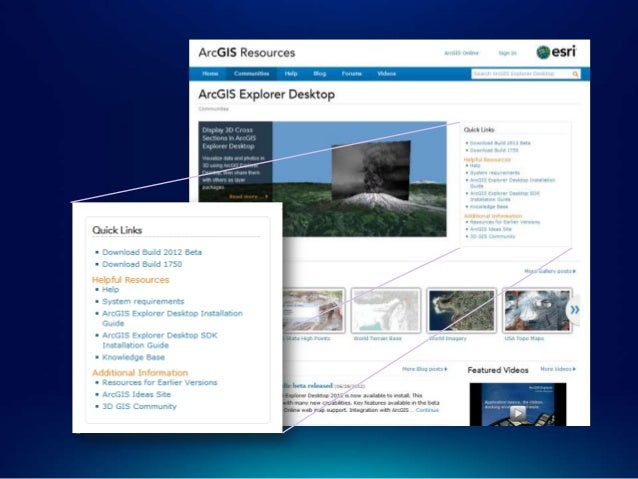This screenshot has width=638, height=479.
Task: Open Resources for Earlier Versions magnified link
Action: (x=160, y=383)
